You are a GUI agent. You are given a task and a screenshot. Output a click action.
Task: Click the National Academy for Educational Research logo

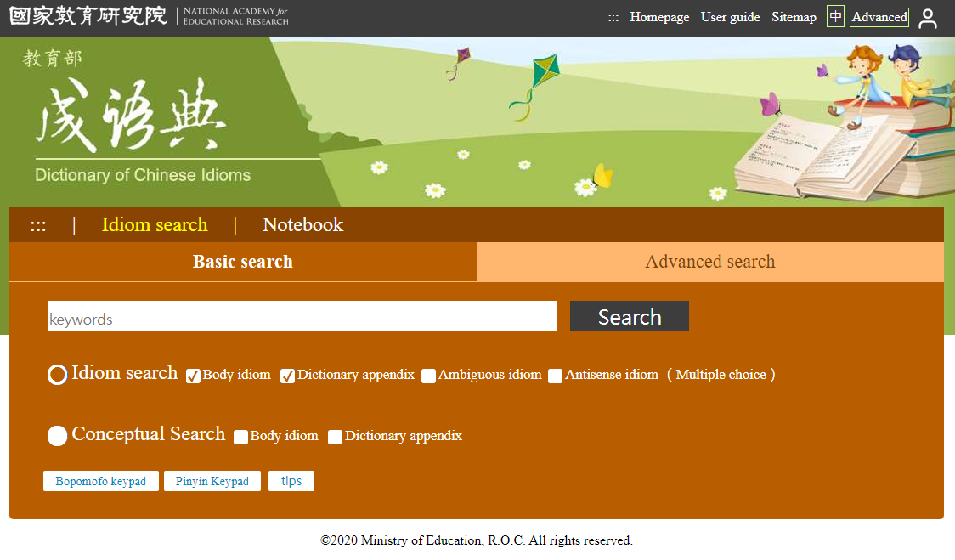150,16
